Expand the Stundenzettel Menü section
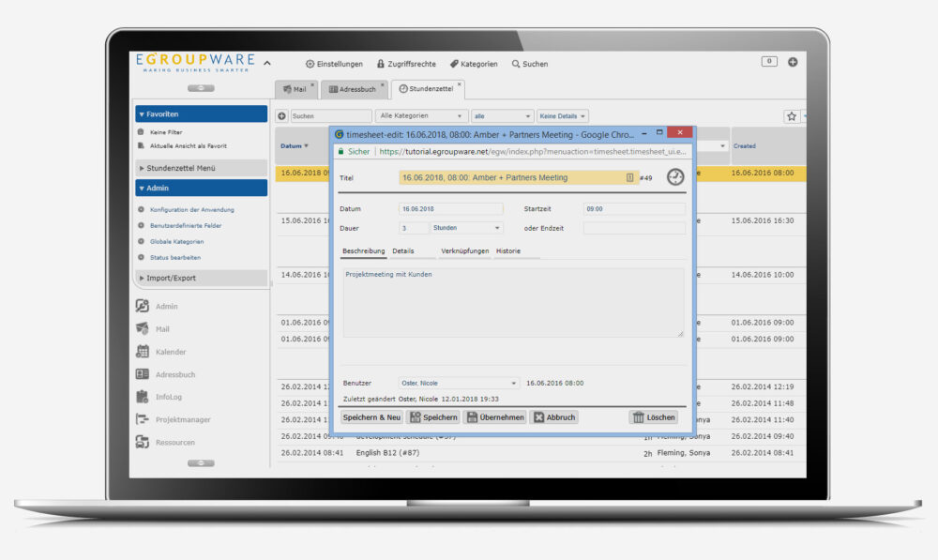938x560 pixels. click(x=201, y=168)
